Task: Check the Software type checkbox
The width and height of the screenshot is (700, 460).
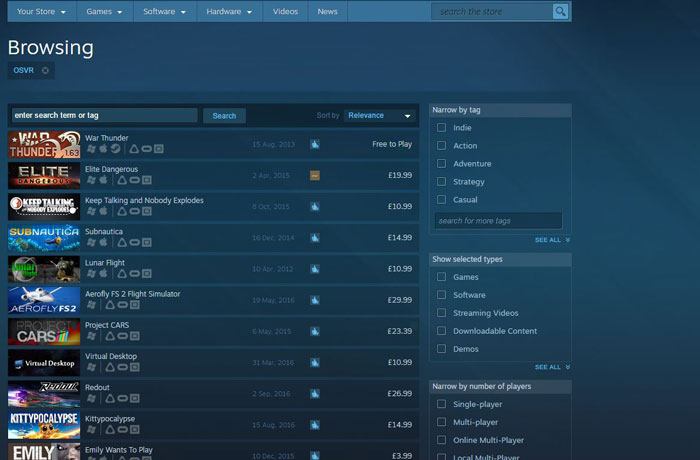Action: click(442, 295)
